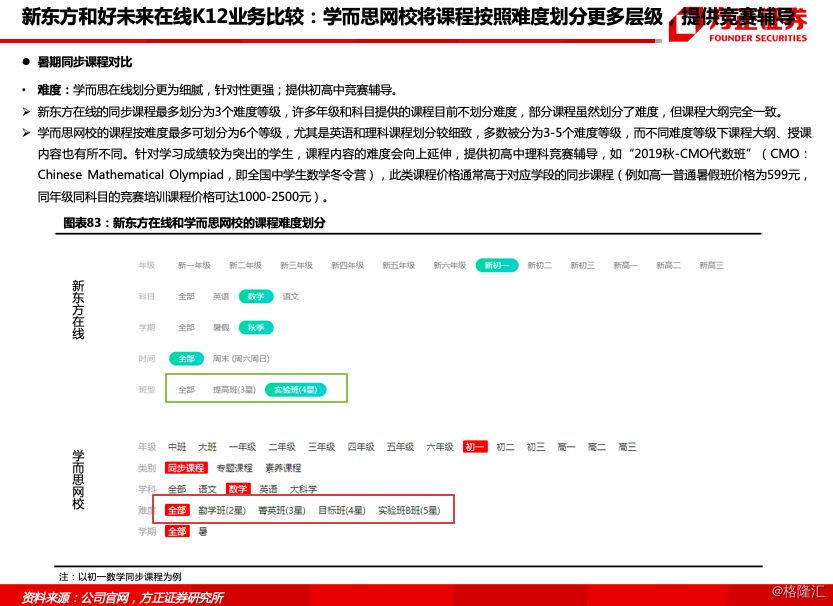Switch to 初三 in 学而思网校 grades
Image resolution: width=833 pixels, height=606 pixels.
click(x=536, y=447)
